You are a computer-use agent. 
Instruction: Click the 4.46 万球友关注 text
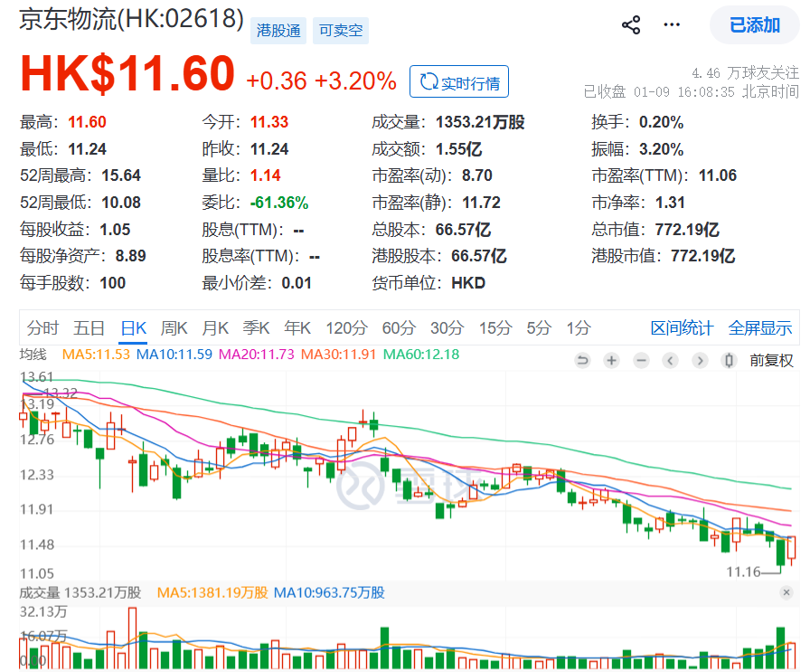[x=746, y=73]
